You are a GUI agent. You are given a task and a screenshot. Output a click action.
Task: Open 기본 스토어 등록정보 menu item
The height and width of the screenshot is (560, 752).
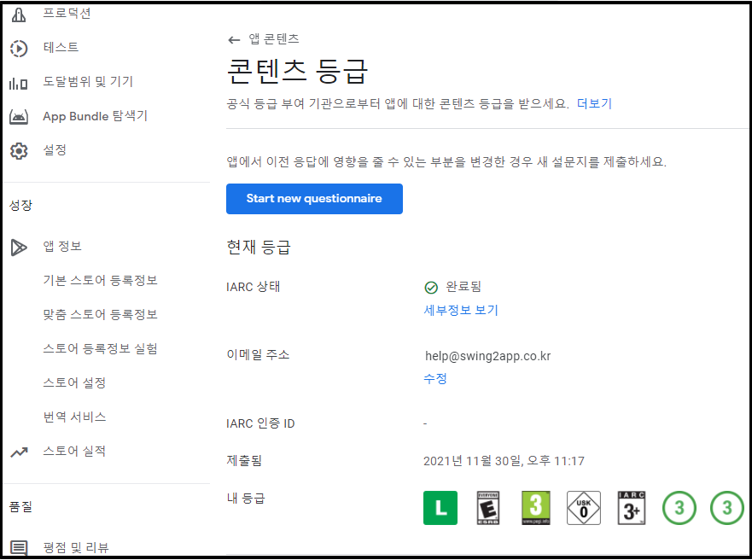click(x=100, y=281)
